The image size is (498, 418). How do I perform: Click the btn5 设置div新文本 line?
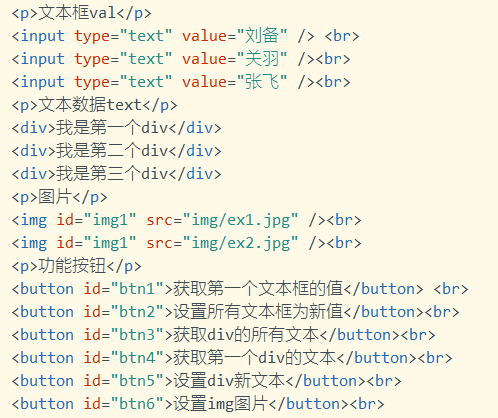(206, 381)
